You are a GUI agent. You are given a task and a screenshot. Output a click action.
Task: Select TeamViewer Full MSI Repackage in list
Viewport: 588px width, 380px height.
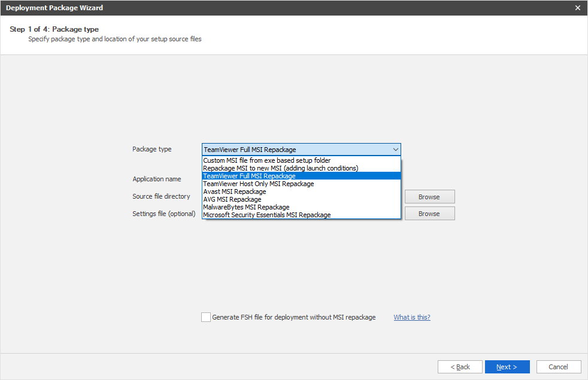301,176
